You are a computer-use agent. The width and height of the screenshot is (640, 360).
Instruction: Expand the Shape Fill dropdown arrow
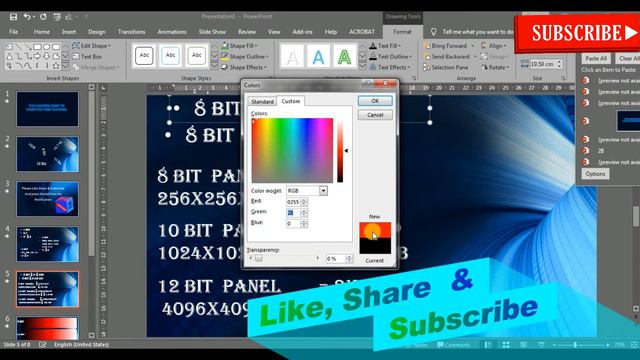click(256, 46)
